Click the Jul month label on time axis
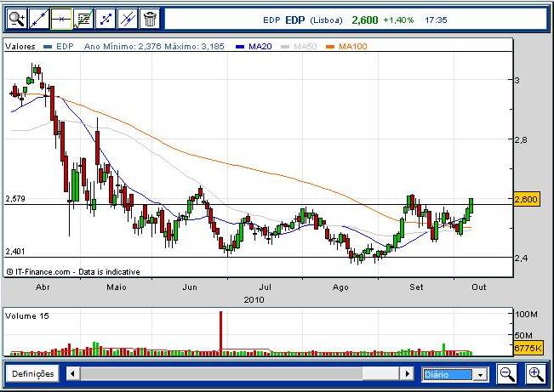This screenshot has height=392, width=554. pyautogui.click(x=266, y=287)
